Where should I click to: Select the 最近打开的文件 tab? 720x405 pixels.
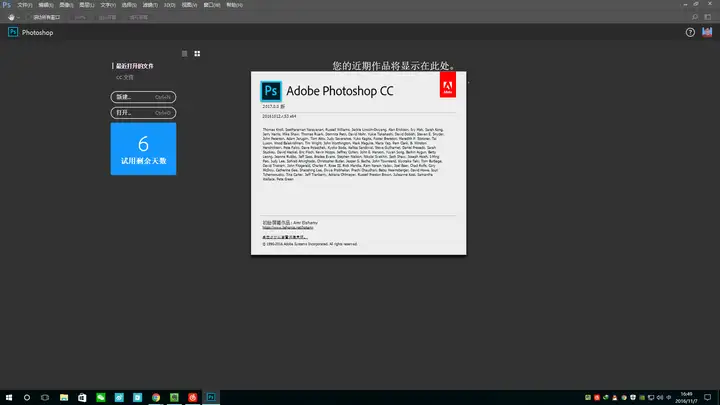[x=135, y=66]
